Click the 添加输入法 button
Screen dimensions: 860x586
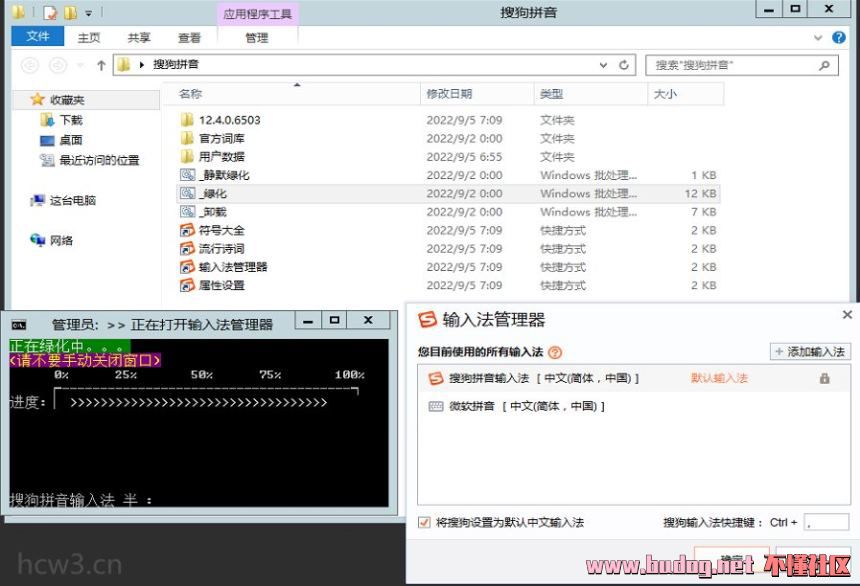click(809, 352)
